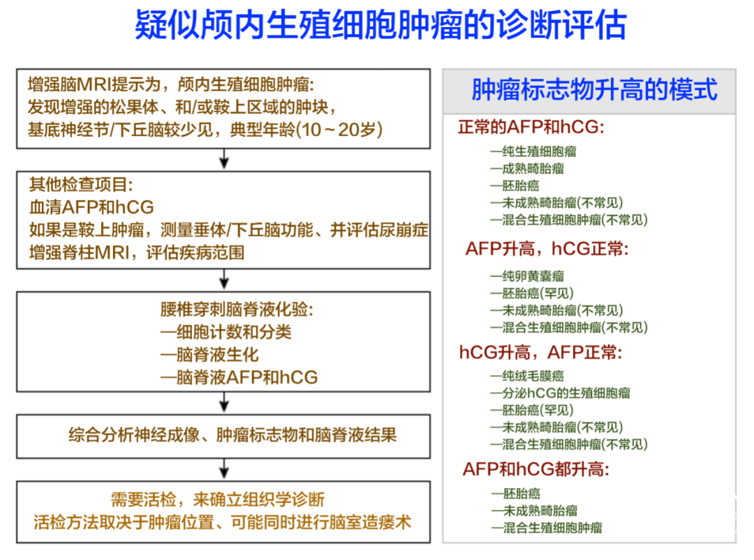Click the line 需要活检，来确立组织学诊断
Image resolution: width=754 pixels, height=560 pixels.
[218, 499]
